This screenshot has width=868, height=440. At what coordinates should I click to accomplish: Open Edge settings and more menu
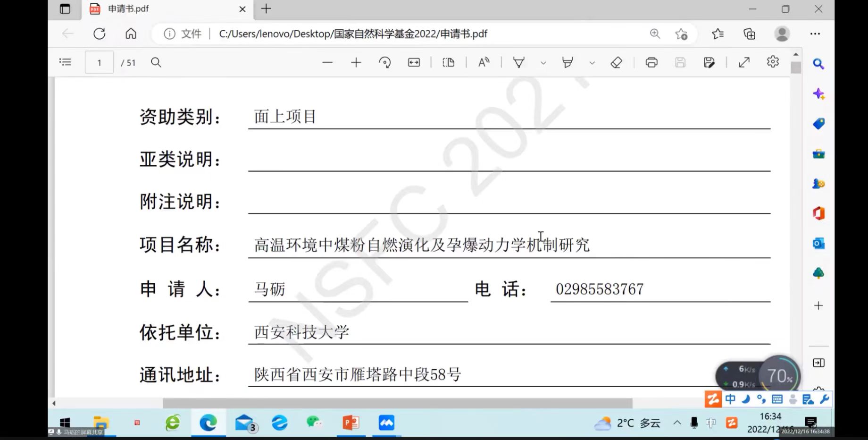pos(815,34)
